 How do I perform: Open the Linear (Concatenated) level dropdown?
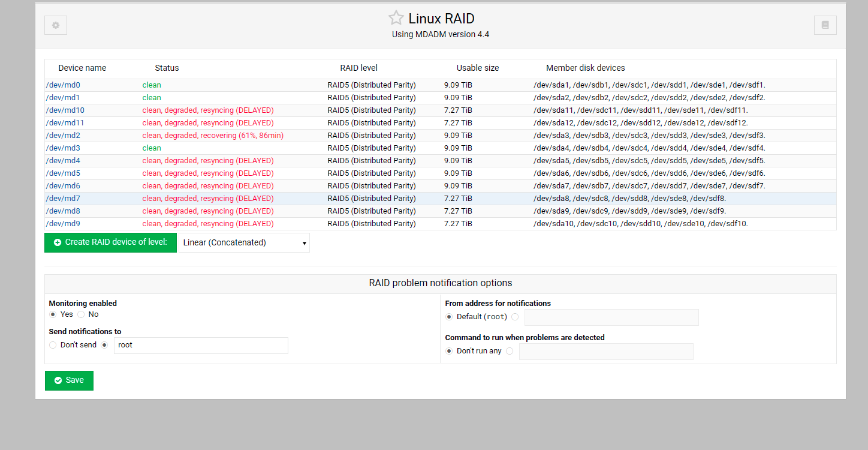[244, 242]
